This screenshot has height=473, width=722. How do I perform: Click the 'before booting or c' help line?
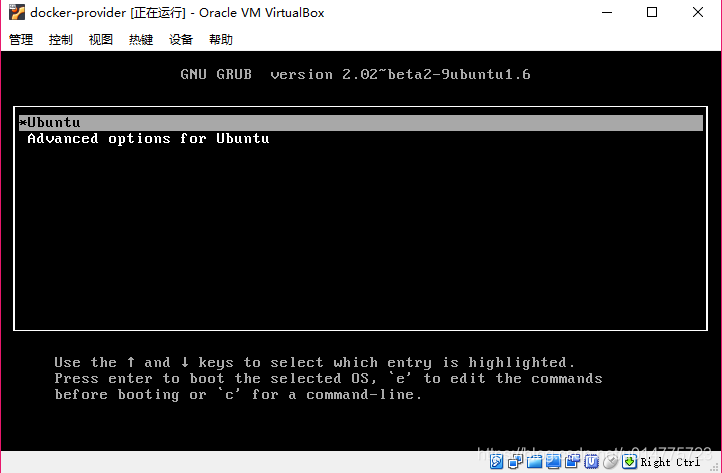(x=238, y=395)
